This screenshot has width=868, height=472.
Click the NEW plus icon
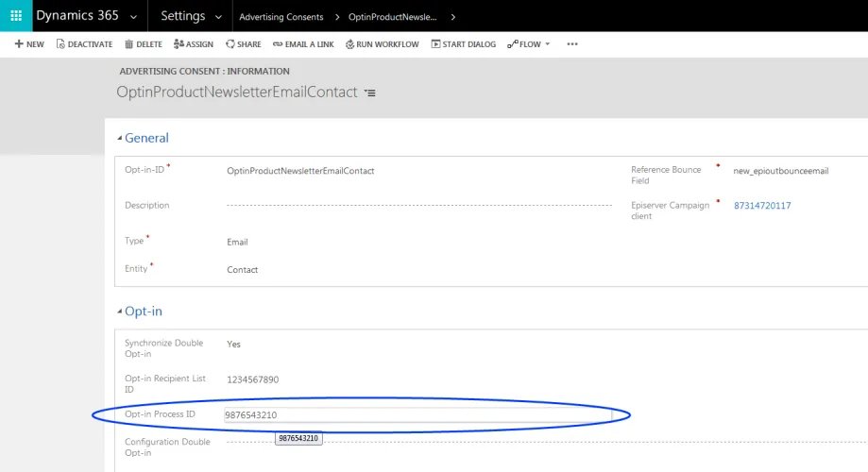pos(19,43)
